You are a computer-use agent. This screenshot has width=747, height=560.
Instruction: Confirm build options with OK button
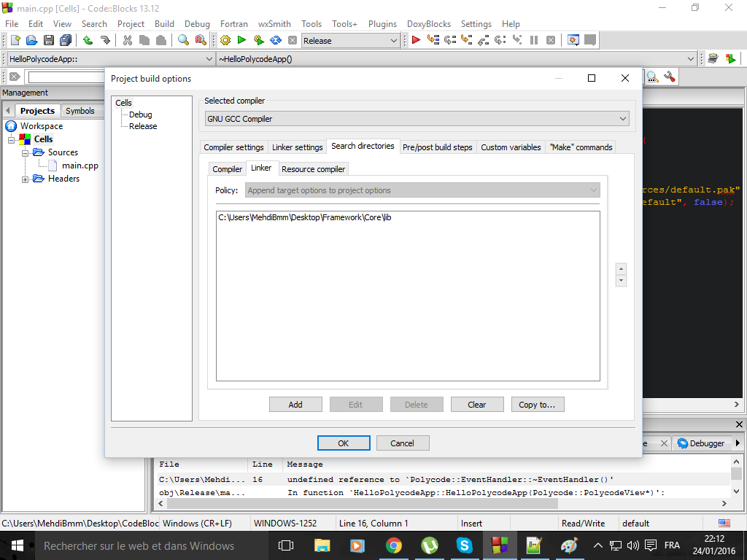[x=343, y=443]
